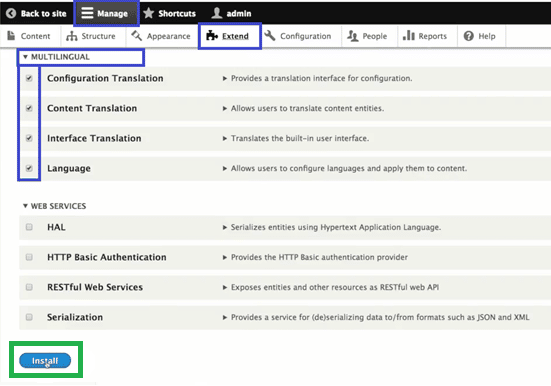Image resolution: width=551 pixels, height=386 pixels.
Task: Click the People icon
Action: pyautogui.click(x=353, y=36)
